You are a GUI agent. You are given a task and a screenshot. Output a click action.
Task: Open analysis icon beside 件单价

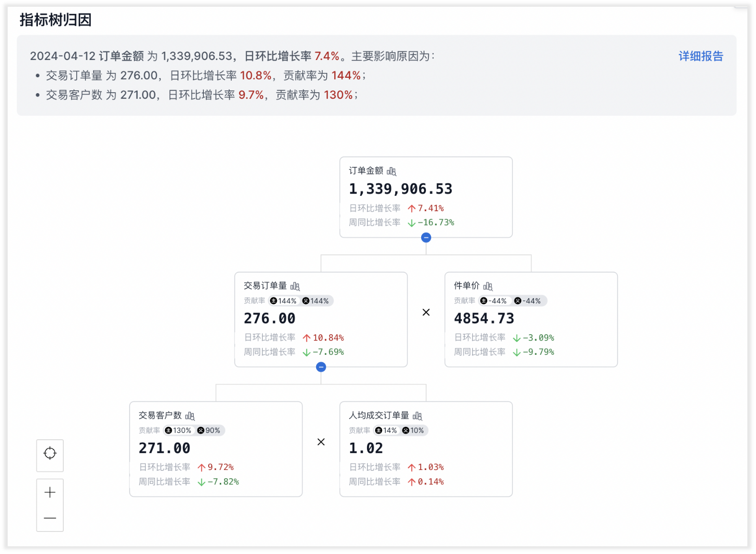click(x=488, y=287)
